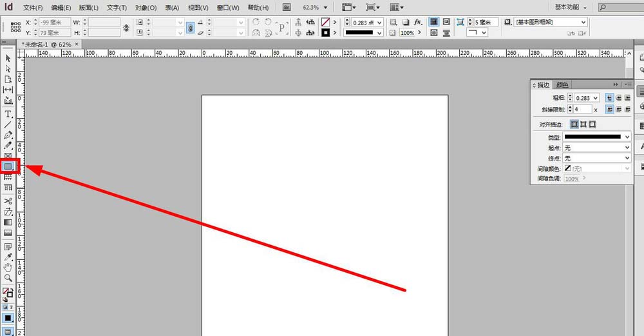Activate the Hand tool
The height and width of the screenshot is (336, 644).
[8, 267]
